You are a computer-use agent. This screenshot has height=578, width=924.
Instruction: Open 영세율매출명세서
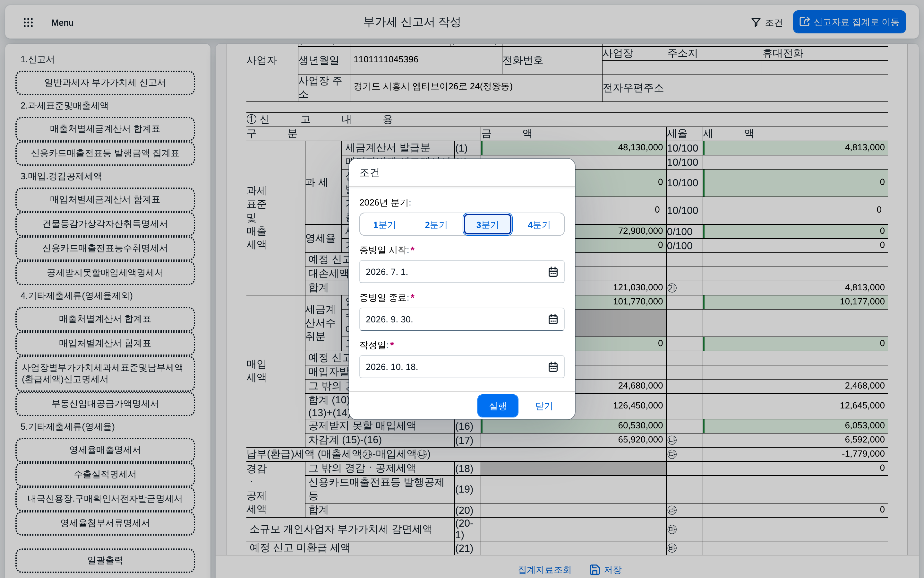tap(105, 450)
